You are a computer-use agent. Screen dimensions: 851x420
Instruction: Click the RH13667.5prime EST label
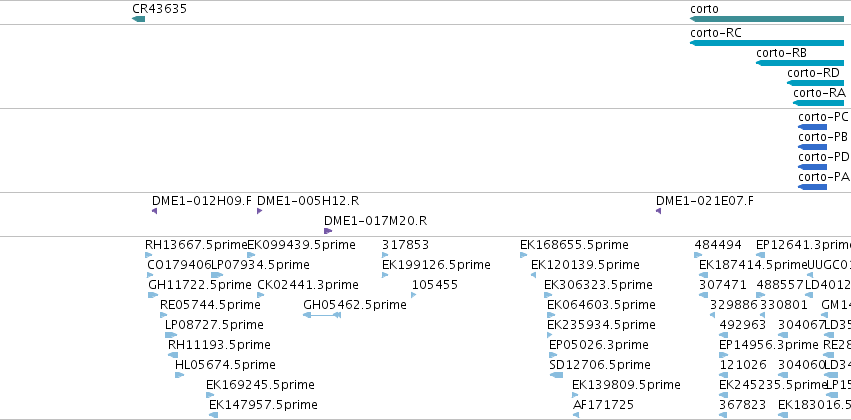click(196, 245)
